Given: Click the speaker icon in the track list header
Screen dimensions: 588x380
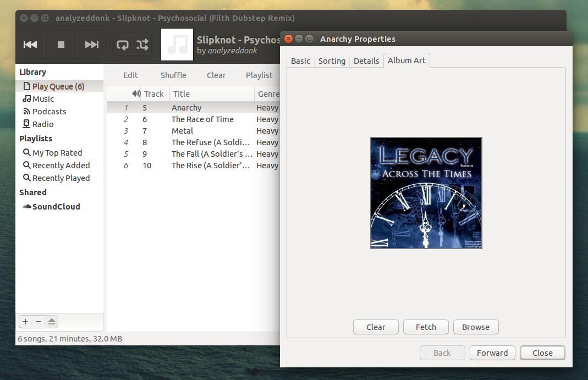Looking at the screenshot, I should pyautogui.click(x=136, y=93).
